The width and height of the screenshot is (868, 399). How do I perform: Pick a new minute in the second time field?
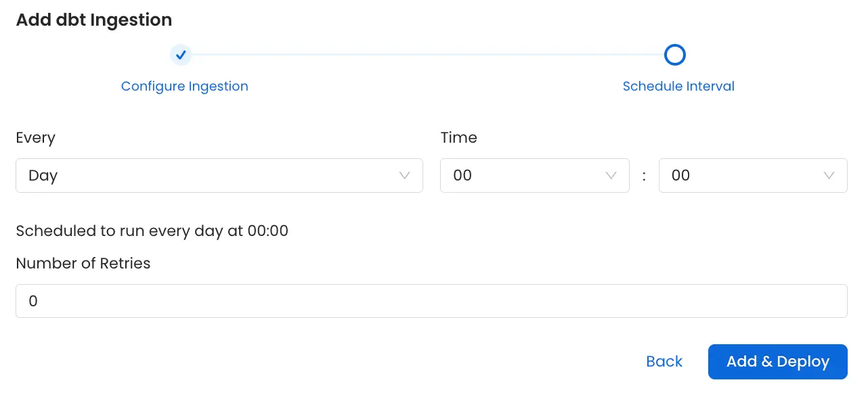coord(753,175)
